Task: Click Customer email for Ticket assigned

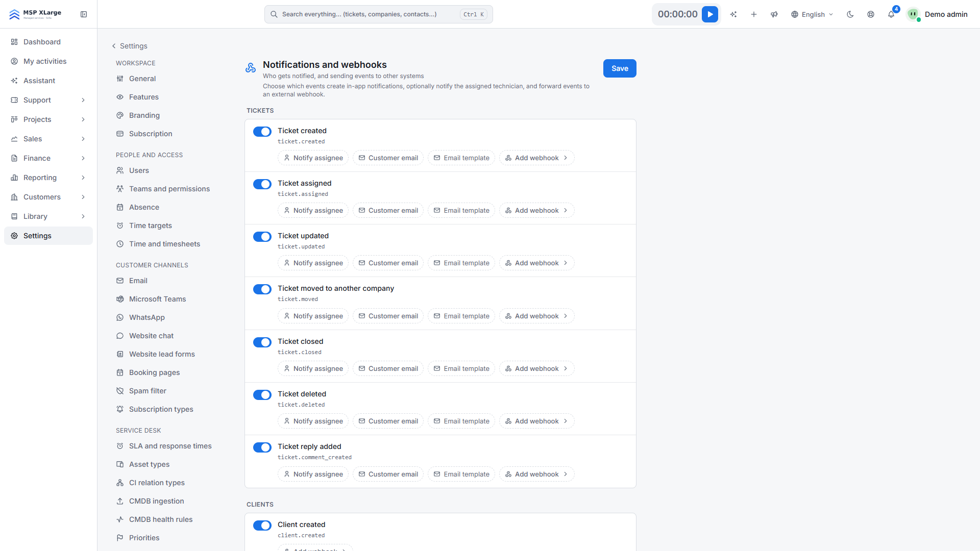Action: (x=388, y=211)
